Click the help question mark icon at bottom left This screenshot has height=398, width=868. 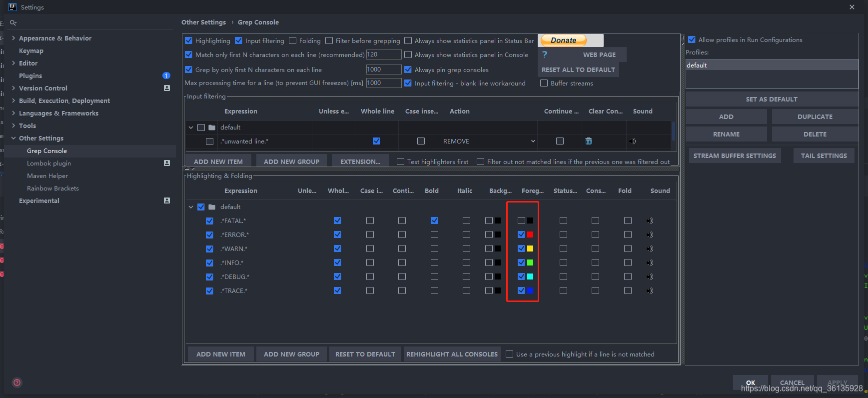[x=17, y=382]
